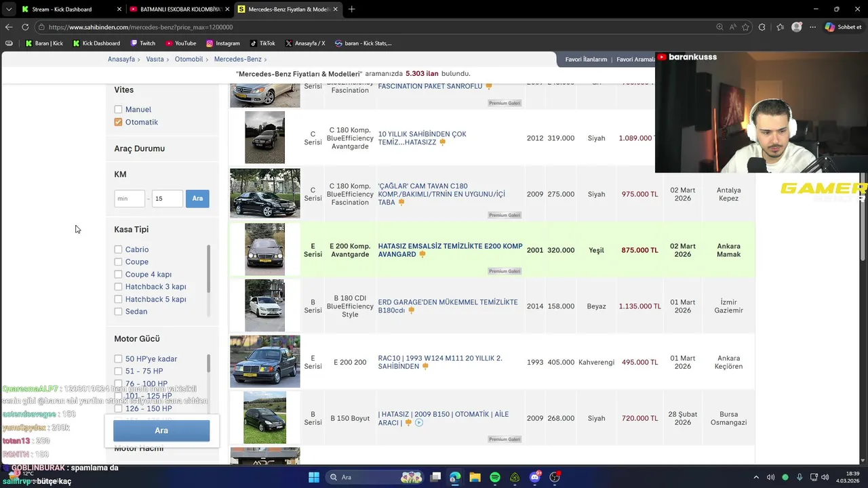
Task: Click the Kasa Tipi list scrollbar
Action: tap(208, 269)
